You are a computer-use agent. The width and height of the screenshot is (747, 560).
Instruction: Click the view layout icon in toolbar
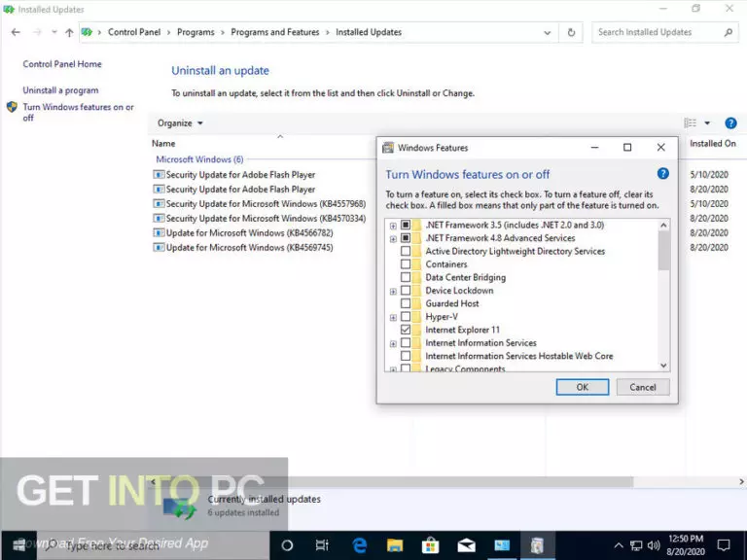690,123
